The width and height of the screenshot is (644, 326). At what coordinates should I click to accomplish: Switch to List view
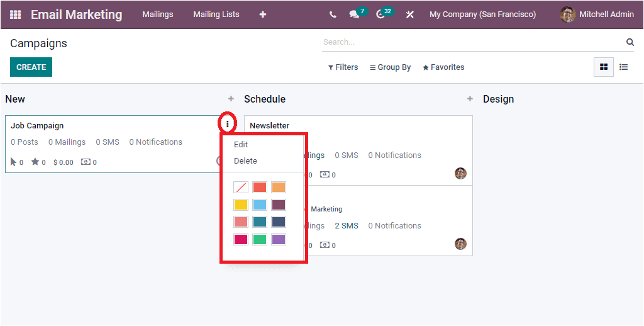(x=623, y=67)
